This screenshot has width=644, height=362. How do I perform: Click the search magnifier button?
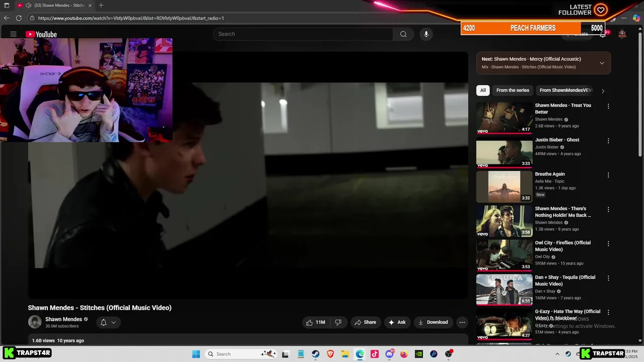[403, 34]
